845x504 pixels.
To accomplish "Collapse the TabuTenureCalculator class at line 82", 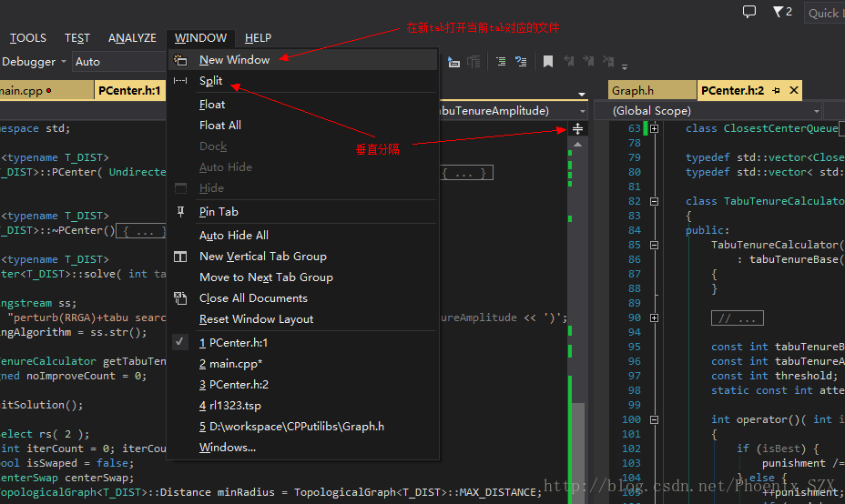I will [654, 201].
